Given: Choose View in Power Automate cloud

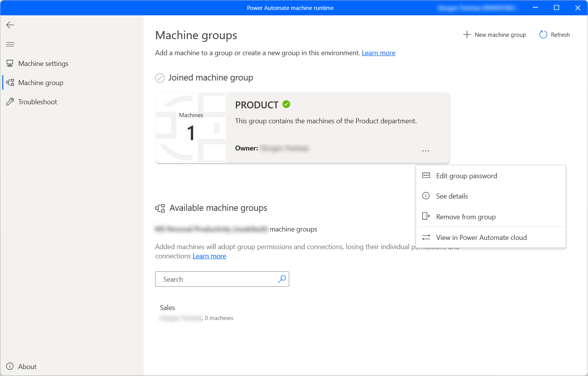Looking at the screenshot, I should coord(491,238).
